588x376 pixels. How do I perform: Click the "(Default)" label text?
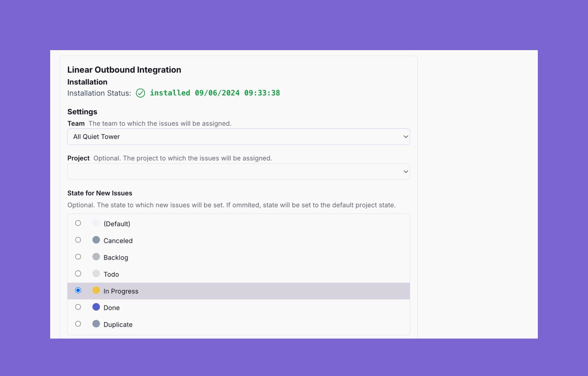[x=117, y=224]
